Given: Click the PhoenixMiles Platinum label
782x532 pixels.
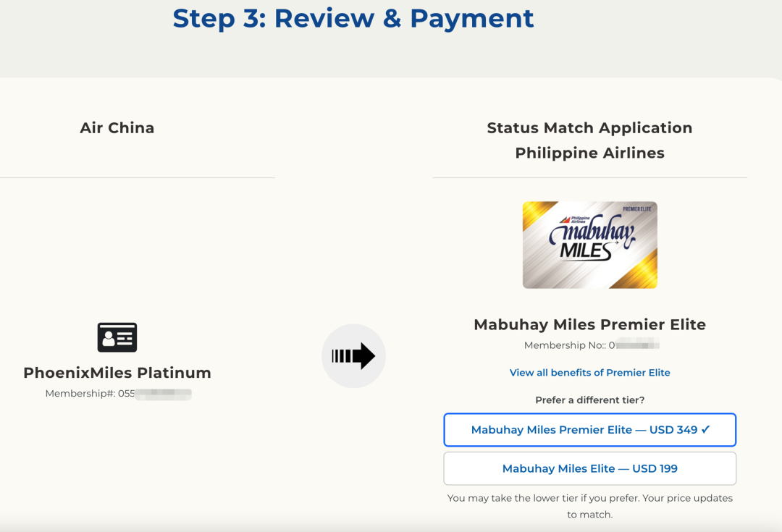Looking at the screenshot, I should (x=117, y=373).
